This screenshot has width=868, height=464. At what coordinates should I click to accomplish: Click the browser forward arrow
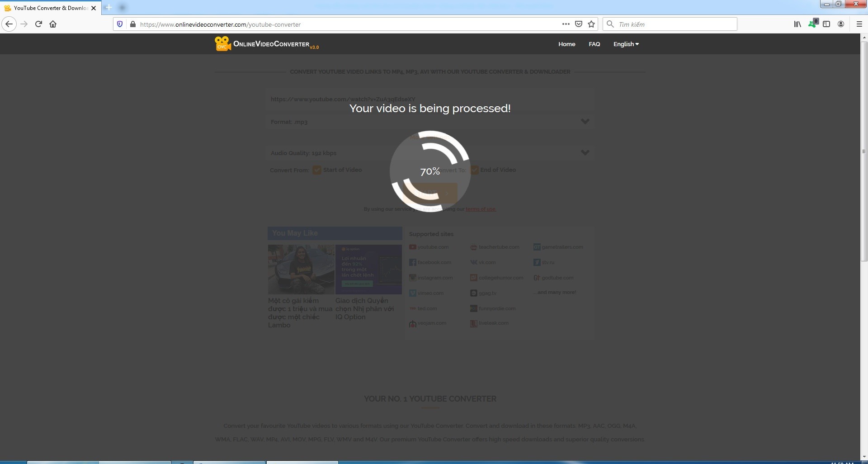[24, 24]
